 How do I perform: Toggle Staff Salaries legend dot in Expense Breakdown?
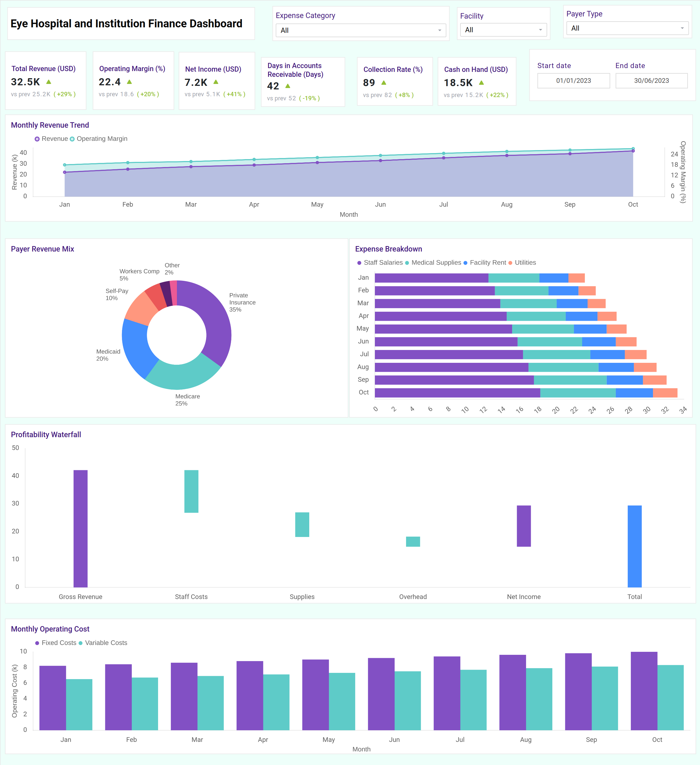[359, 263]
